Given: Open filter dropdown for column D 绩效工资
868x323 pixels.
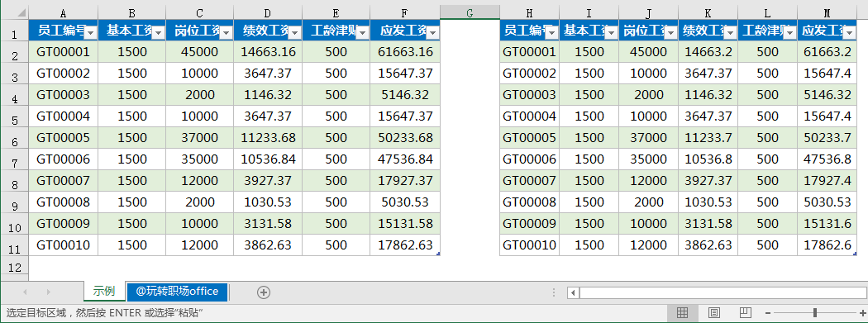Looking at the screenshot, I should (x=294, y=34).
